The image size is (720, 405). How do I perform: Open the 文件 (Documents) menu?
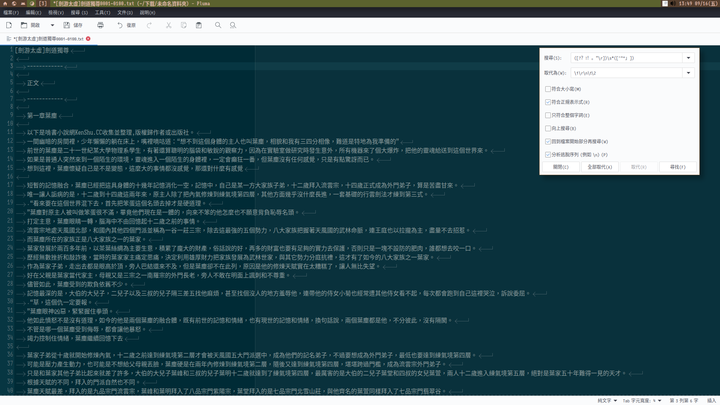125,12
